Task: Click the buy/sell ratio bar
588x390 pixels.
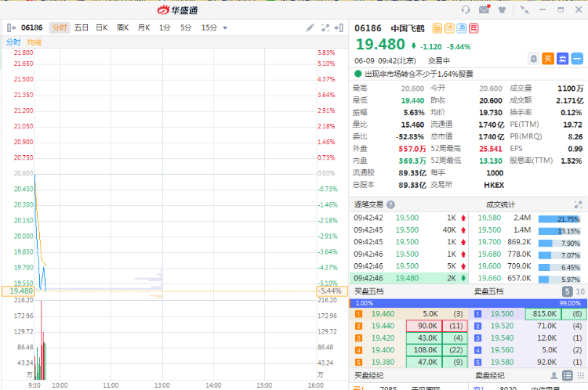Action: pos(467,302)
